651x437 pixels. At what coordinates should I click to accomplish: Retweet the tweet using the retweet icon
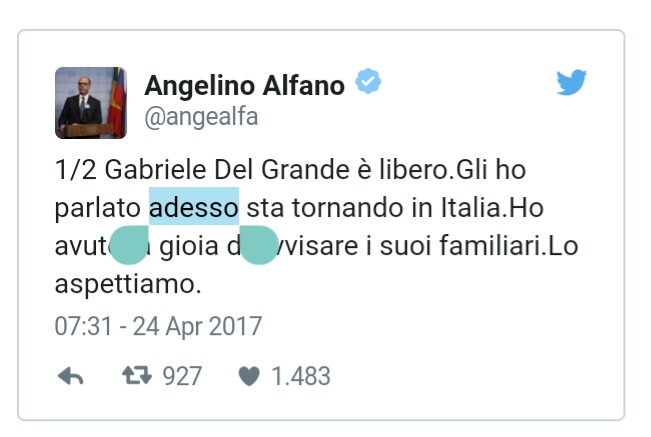coord(137,375)
